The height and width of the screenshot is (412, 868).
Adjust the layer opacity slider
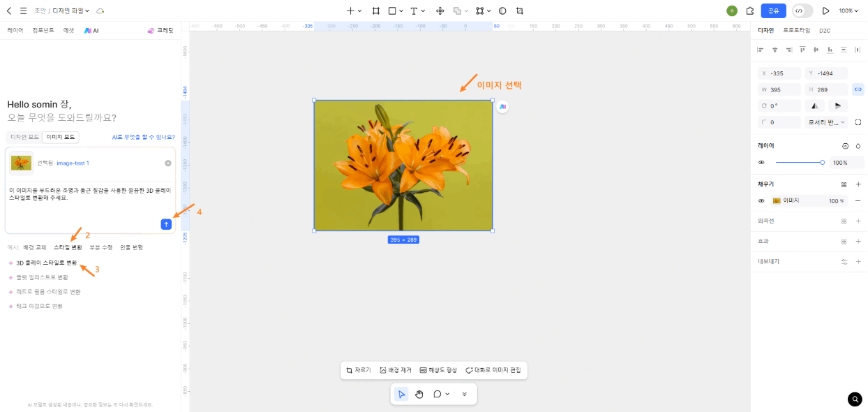click(x=799, y=163)
